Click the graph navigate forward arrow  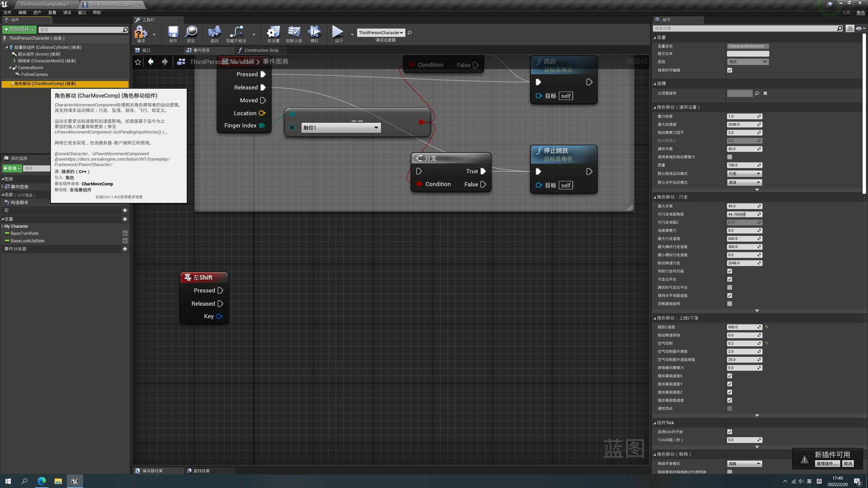click(x=165, y=62)
